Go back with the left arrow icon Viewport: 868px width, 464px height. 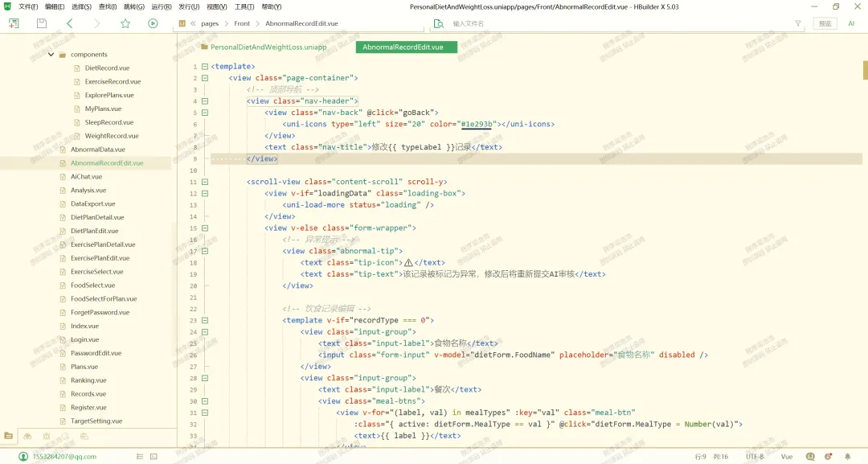70,23
